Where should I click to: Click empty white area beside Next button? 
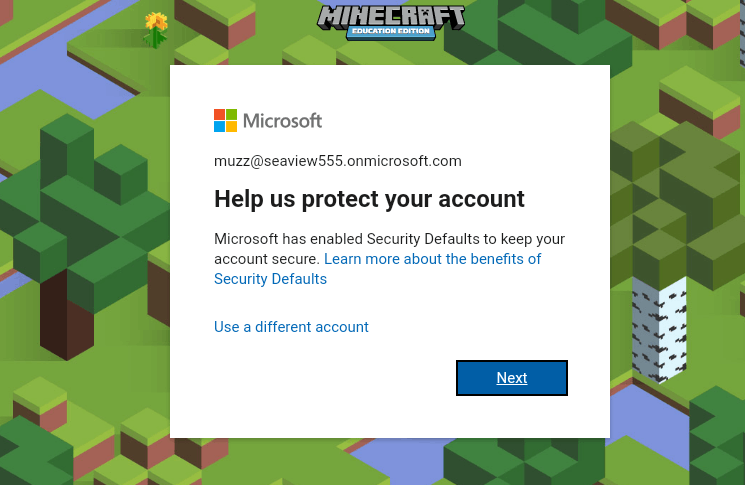click(333, 380)
